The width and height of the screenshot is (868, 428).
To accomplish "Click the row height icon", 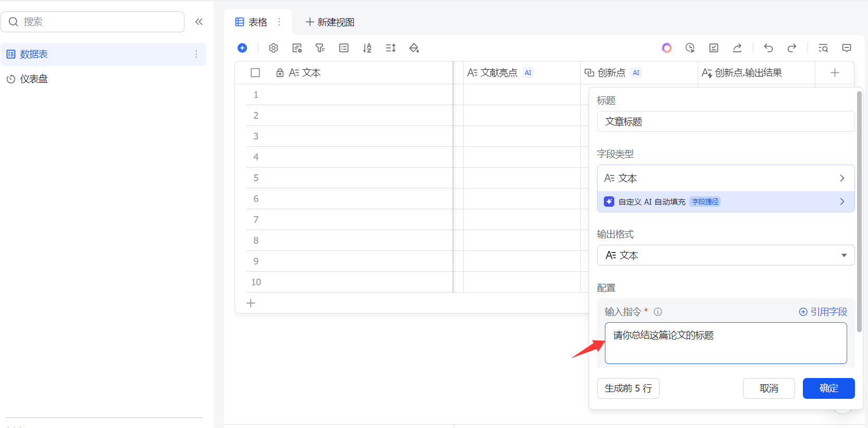I will coord(391,48).
